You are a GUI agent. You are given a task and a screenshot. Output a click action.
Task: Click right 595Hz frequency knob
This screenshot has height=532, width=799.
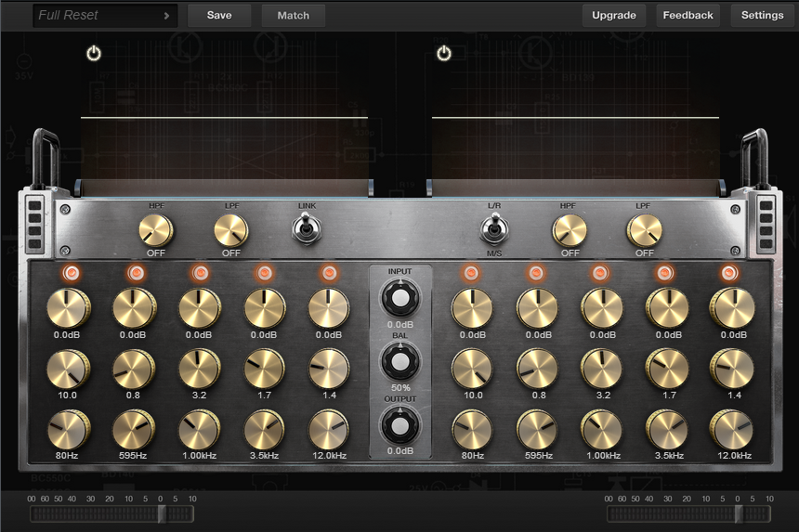(537, 430)
